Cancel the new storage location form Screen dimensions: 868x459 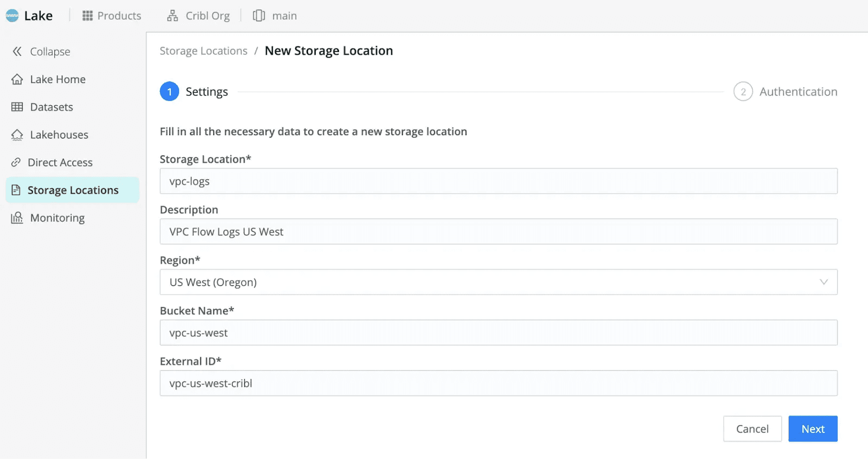(752, 429)
